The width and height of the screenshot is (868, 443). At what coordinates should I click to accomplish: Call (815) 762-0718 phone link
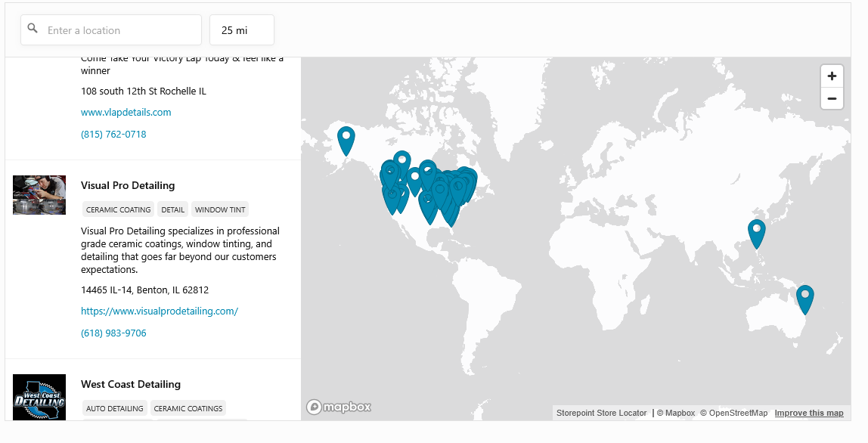113,135
